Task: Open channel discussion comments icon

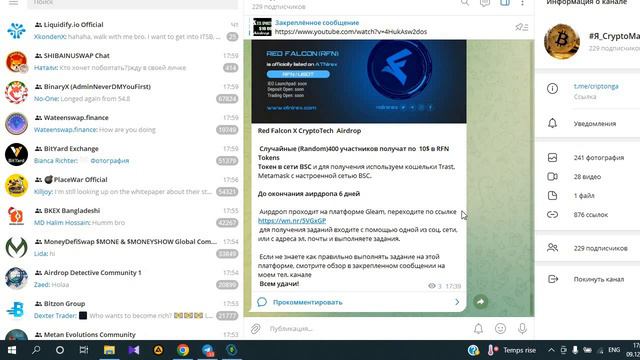Action: [x=484, y=2]
